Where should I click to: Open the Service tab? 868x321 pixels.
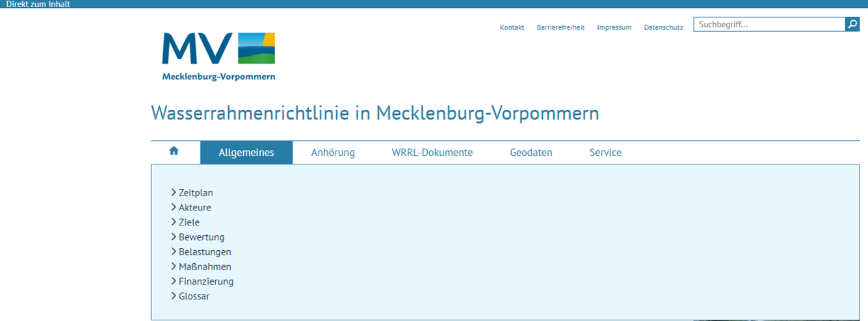(x=605, y=153)
